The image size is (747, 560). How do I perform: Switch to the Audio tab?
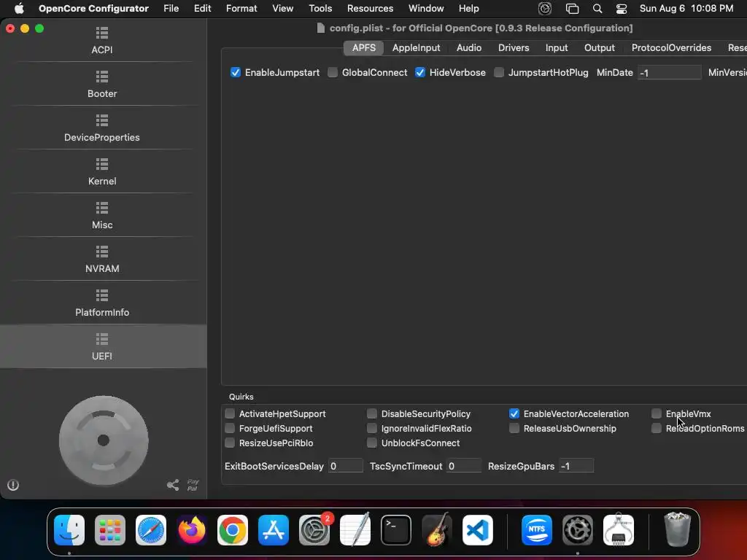(x=469, y=47)
